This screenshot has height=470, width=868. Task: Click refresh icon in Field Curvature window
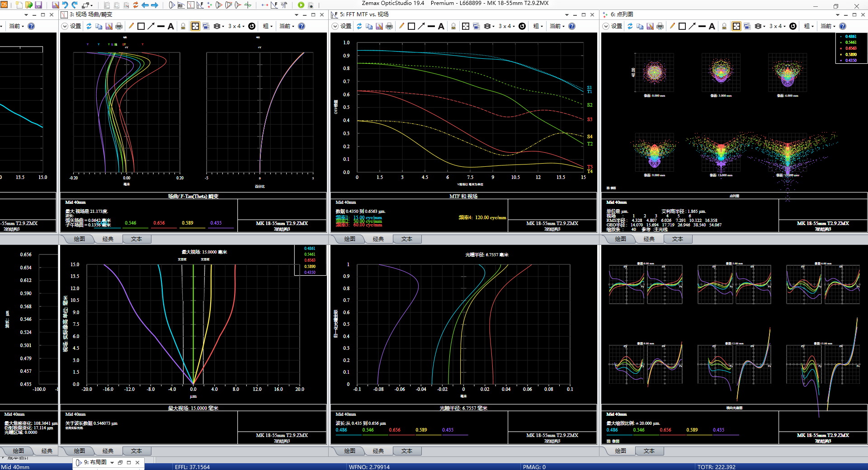89,26
